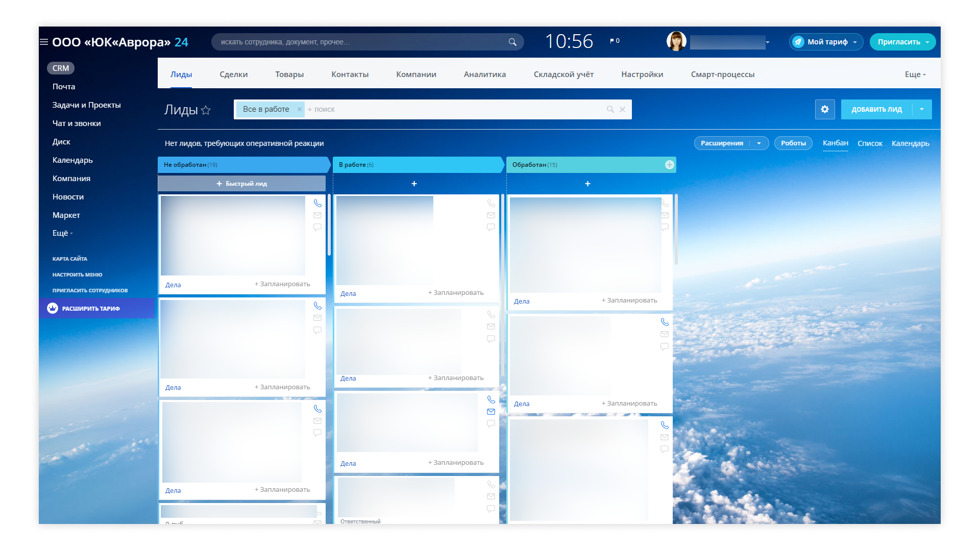Click the plus circle on Обработан column header
This screenshot has height=551, width=980.
(669, 165)
